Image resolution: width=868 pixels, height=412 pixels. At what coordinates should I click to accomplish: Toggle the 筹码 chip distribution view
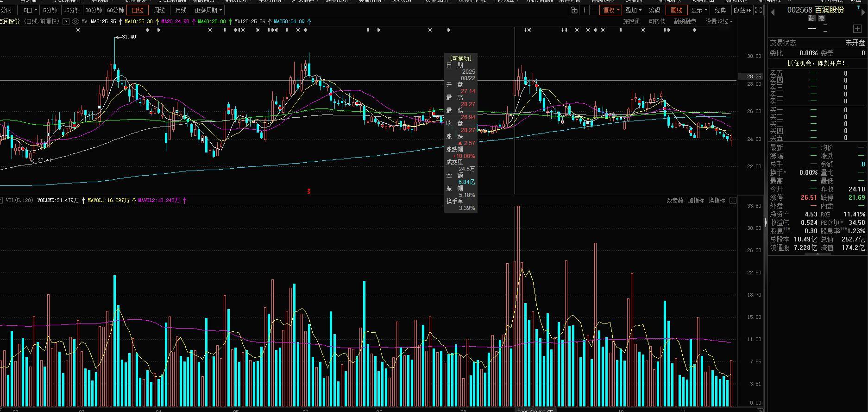[654, 10]
